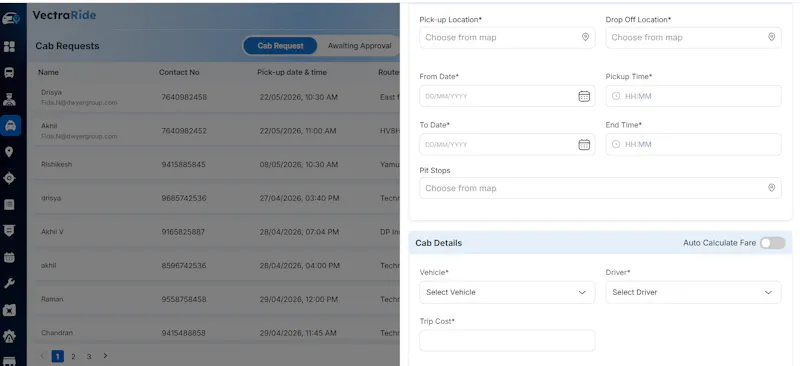Expand the Select Driver dropdown
This screenshot has height=366, width=800.
coord(693,292)
